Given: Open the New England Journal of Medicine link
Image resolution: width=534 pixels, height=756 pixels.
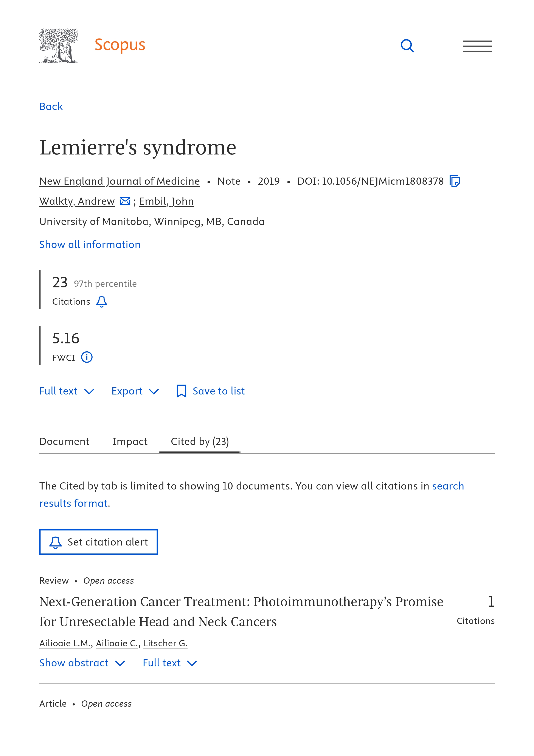Looking at the screenshot, I should coord(120,181).
